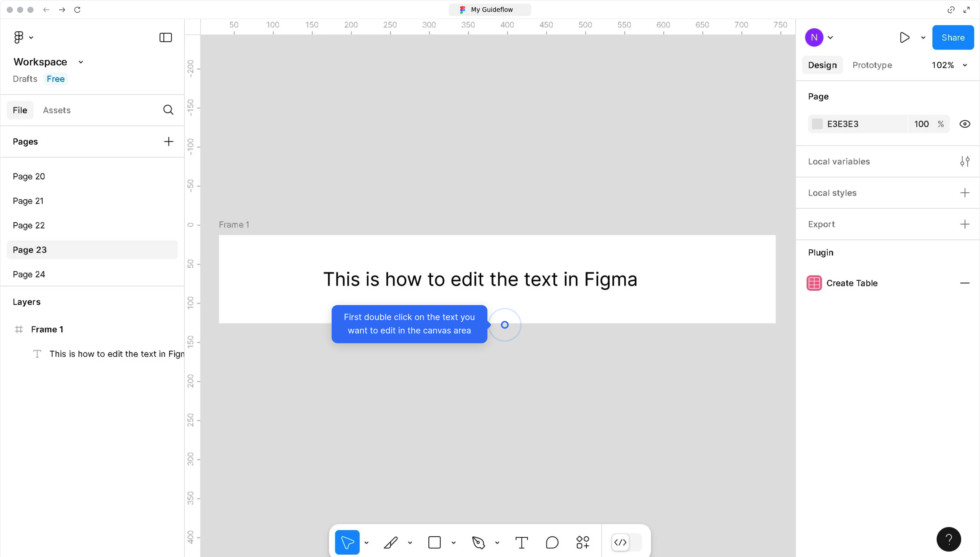This screenshot has height=557, width=980.
Task: Expand the account avatar dropdown
Action: 830,37
